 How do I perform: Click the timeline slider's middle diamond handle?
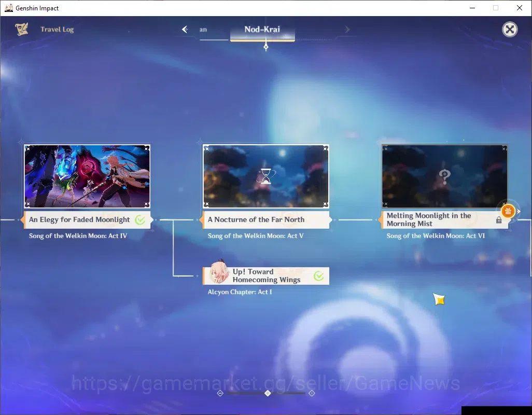click(268, 393)
